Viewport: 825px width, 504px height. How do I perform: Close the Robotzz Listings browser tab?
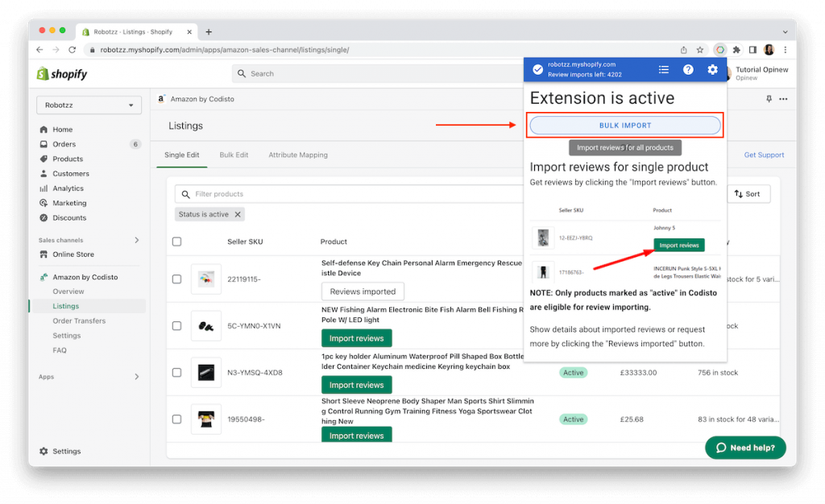point(189,32)
